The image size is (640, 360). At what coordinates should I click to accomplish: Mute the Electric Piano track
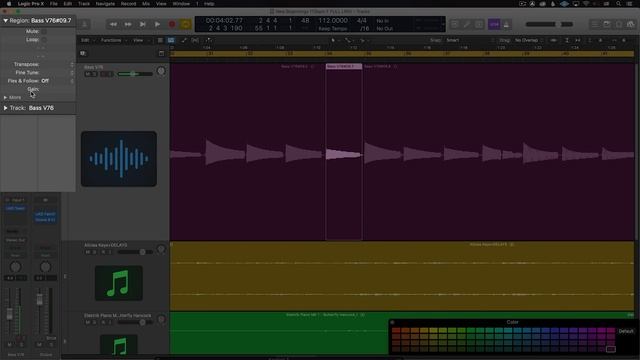(x=87, y=322)
